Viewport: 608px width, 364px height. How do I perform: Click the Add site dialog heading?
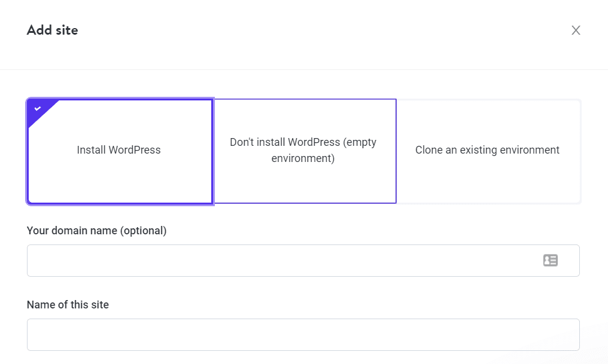[x=52, y=30]
